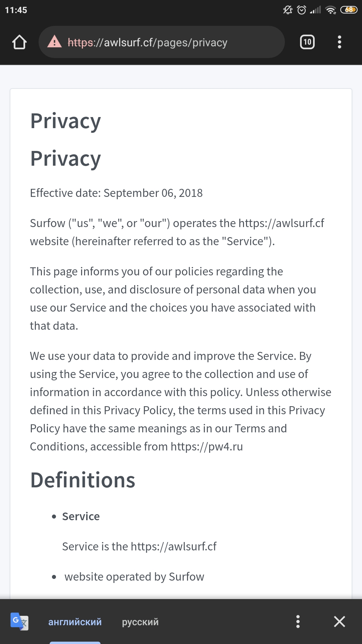This screenshot has width=362, height=644.
Task: Open translate bar more options menu
Action: 298,622
